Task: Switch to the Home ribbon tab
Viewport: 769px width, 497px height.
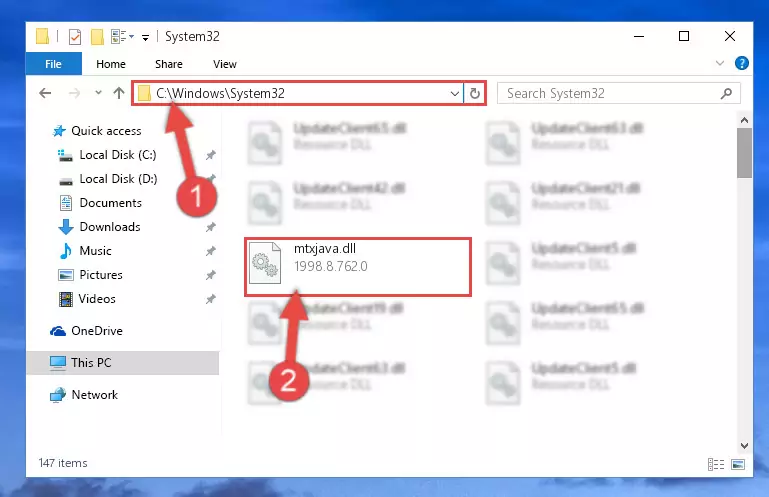Action: point(111,64)
